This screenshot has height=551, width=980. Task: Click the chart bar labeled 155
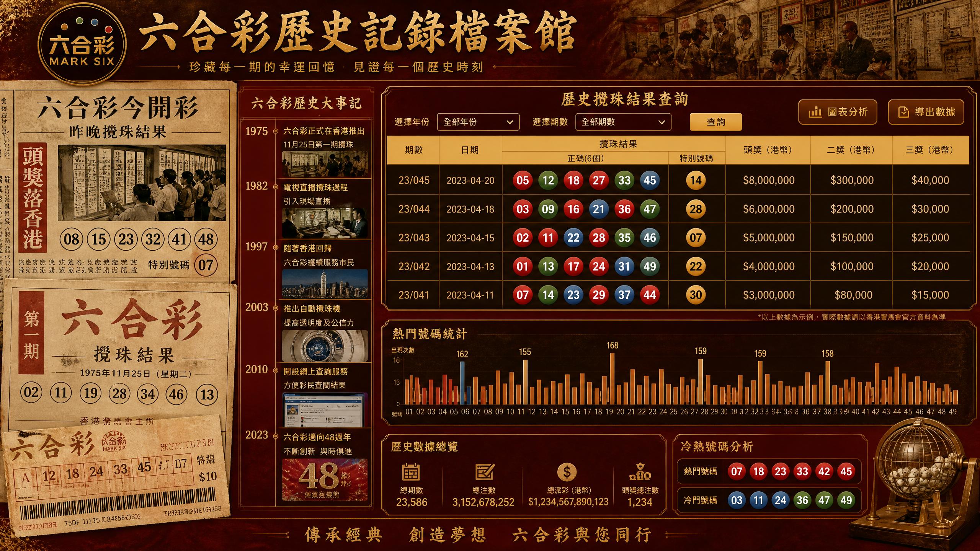pos(525,381)
